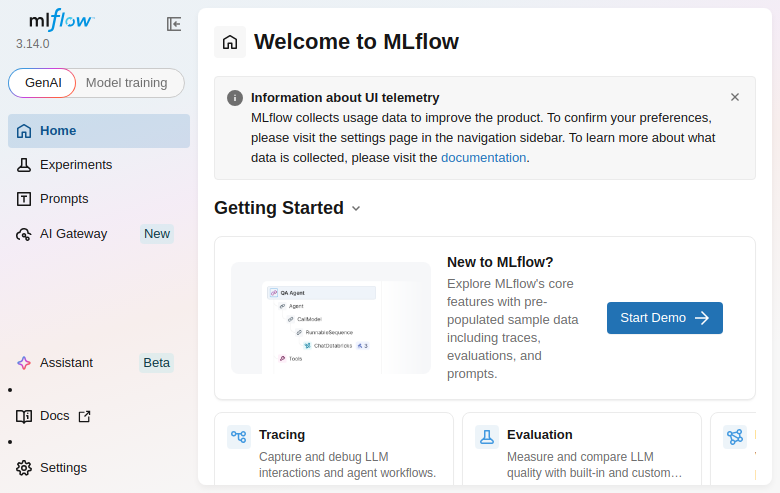
Task: Open the Experiments page
Action: 99,165
